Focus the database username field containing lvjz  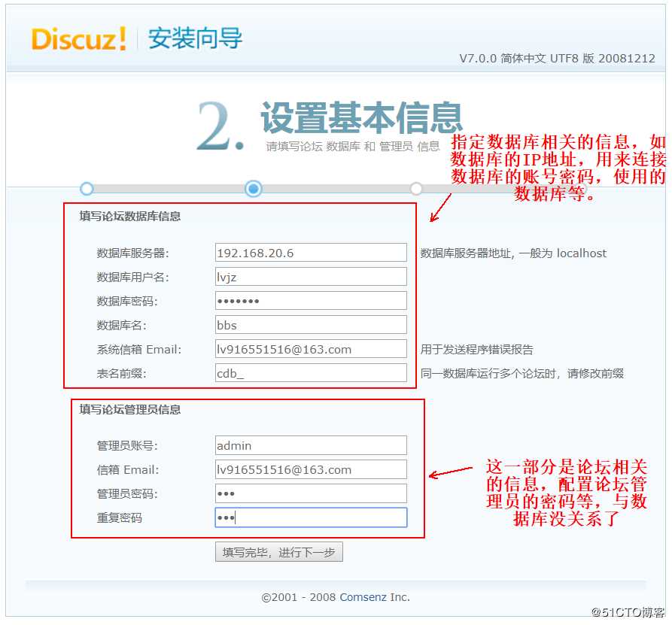tap(311, 276)
